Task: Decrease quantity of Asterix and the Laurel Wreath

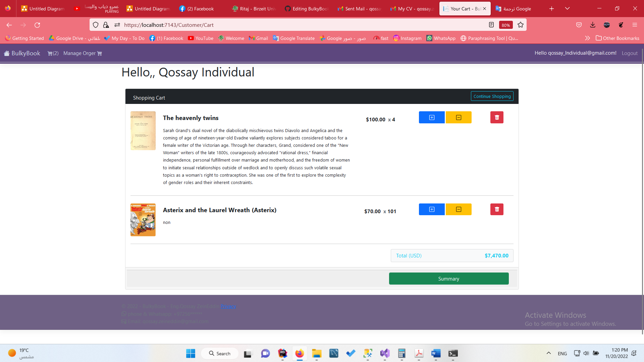Action: pyautogui.click(x=459, y=209)
